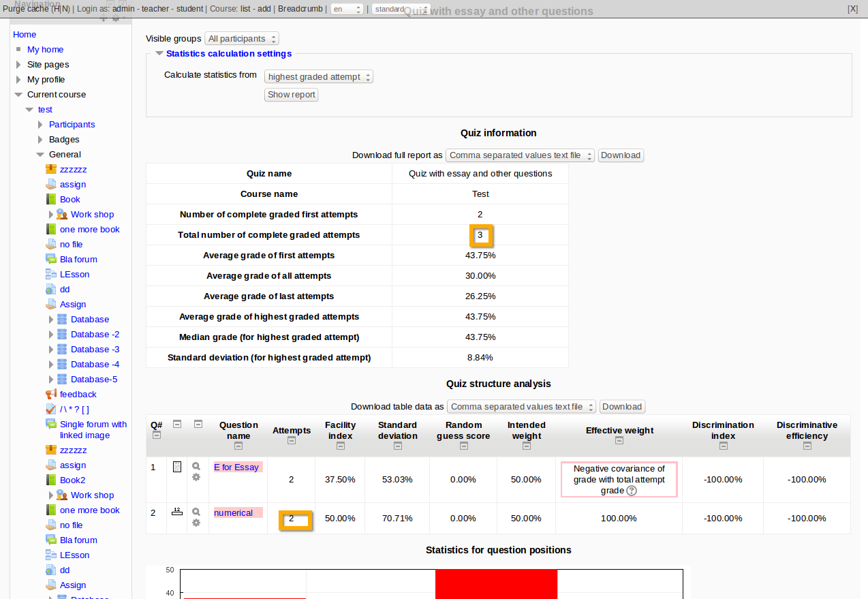Expand the My profile tree node
Viewport: 868px width, 599px height.
[18, 80]
